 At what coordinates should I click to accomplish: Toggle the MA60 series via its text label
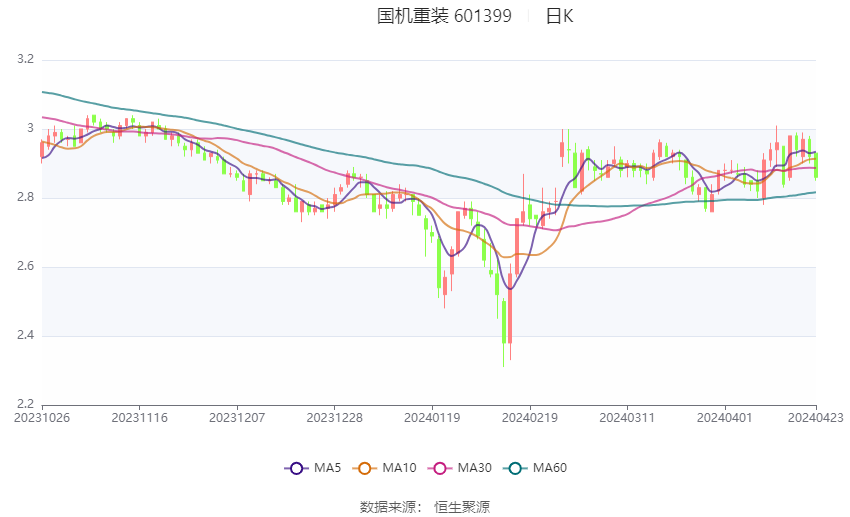(x=550, y=467)
